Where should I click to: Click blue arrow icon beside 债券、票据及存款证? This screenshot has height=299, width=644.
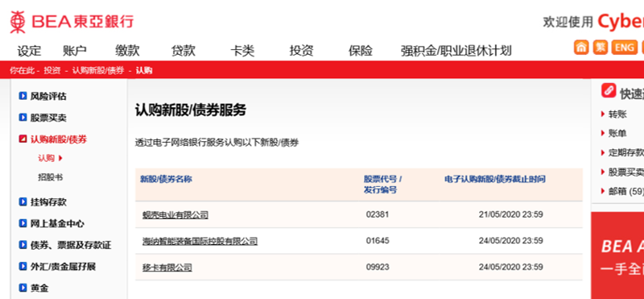[23, 245]
